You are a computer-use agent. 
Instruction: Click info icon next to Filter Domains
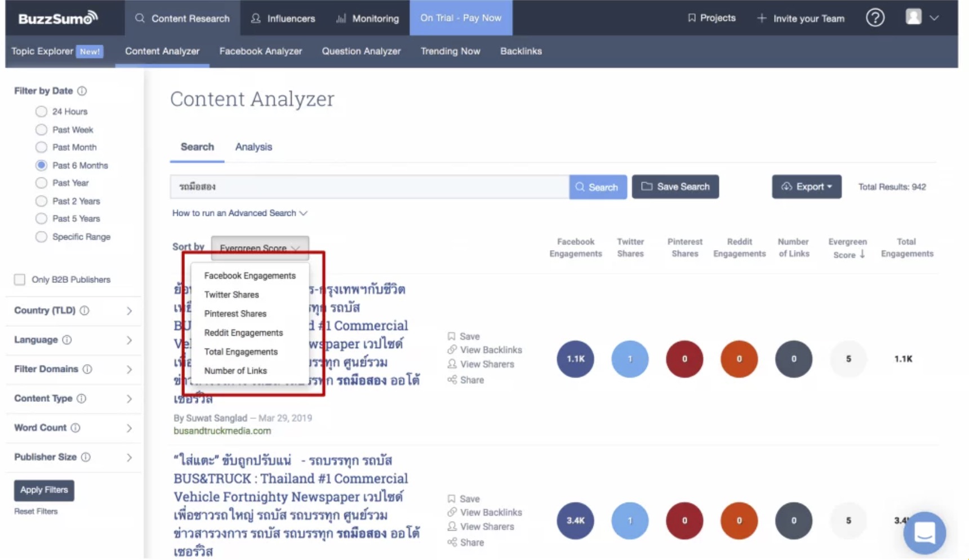pos(87,369)
